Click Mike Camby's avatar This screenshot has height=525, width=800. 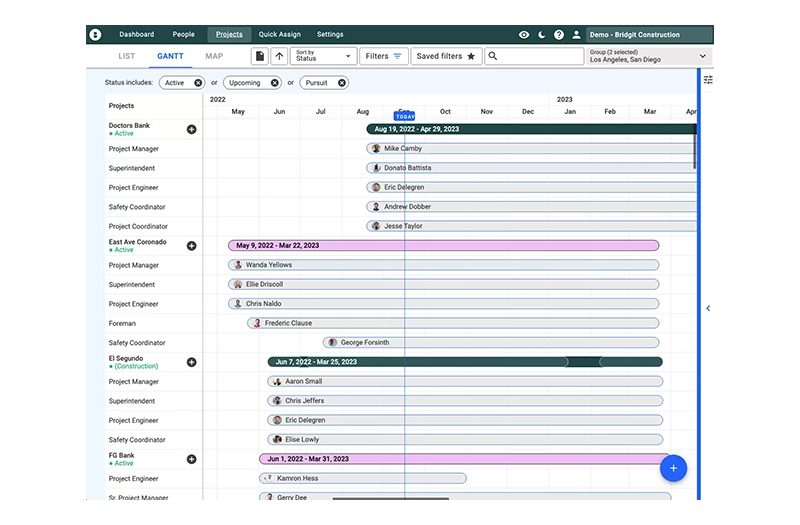[376, 149]
